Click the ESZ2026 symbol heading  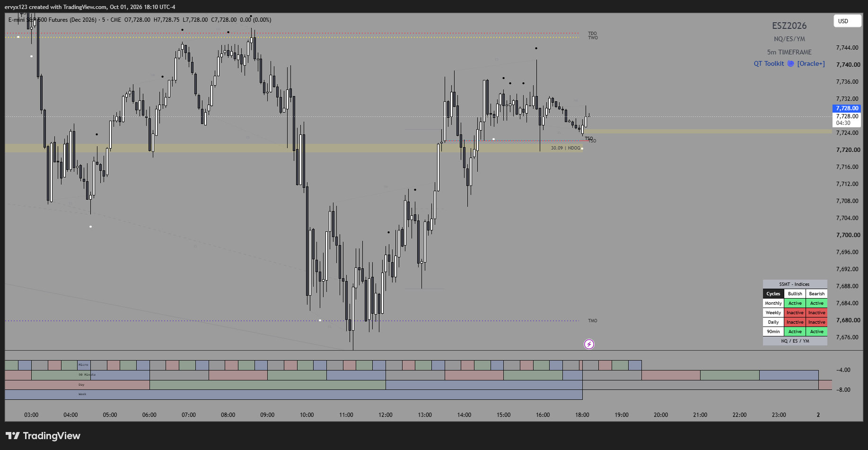[789, 26]
